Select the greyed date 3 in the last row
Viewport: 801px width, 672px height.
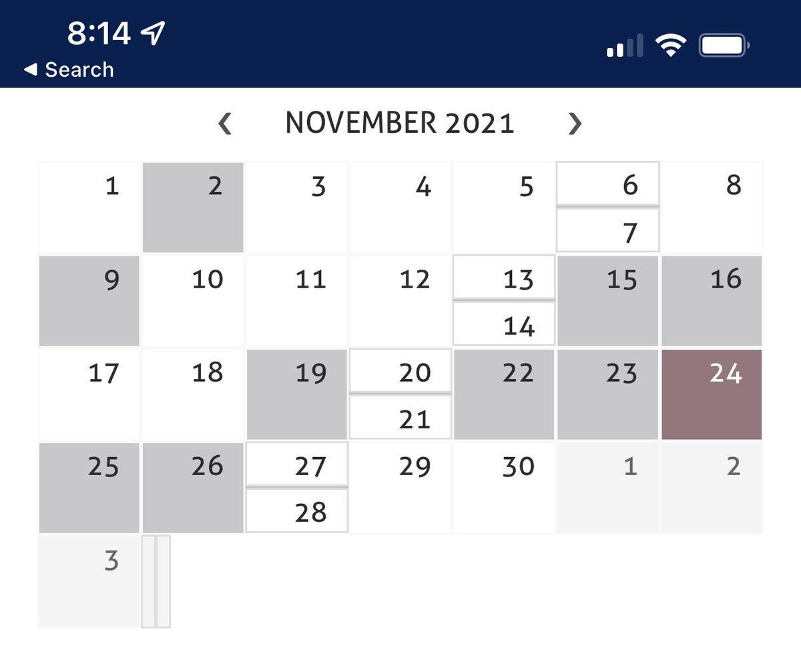pyautogui.click(x=89, y=581)
